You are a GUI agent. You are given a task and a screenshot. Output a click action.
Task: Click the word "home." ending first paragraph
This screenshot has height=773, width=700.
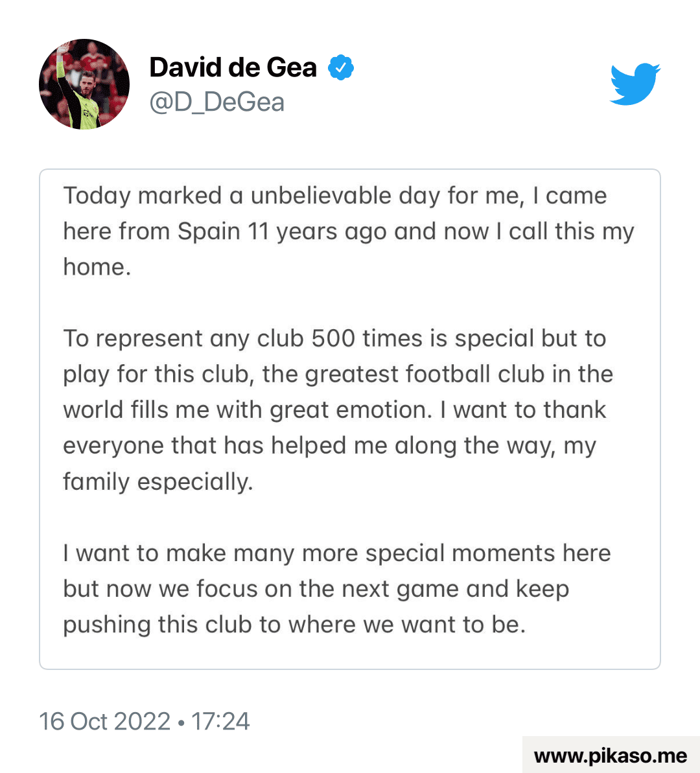tap(97, 267)
